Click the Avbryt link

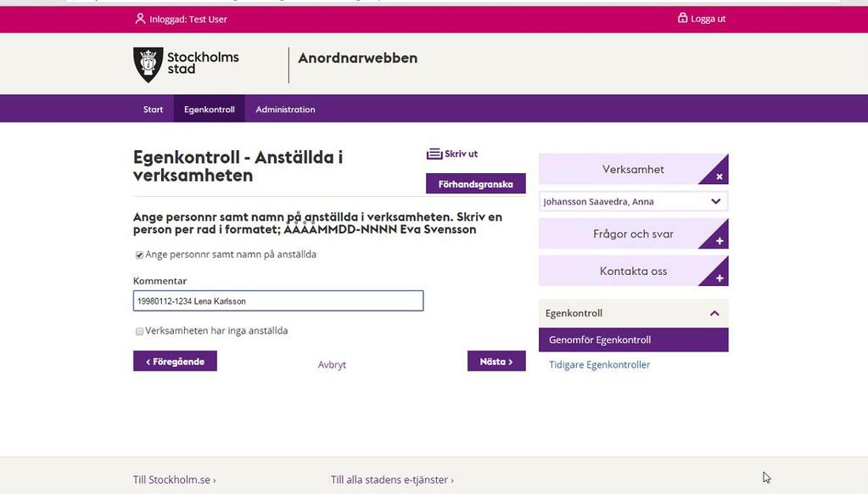pyautogui.click(x=332, y=364)
